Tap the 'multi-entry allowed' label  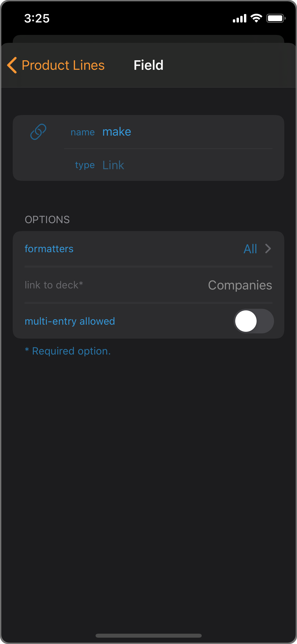[x=70, y=321]
